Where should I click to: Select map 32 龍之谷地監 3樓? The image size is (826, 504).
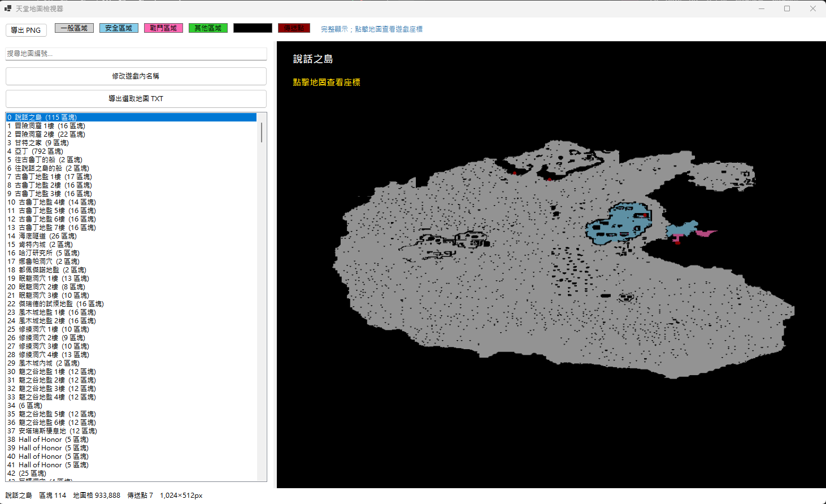pyautogui.click(x=131, y=388)
